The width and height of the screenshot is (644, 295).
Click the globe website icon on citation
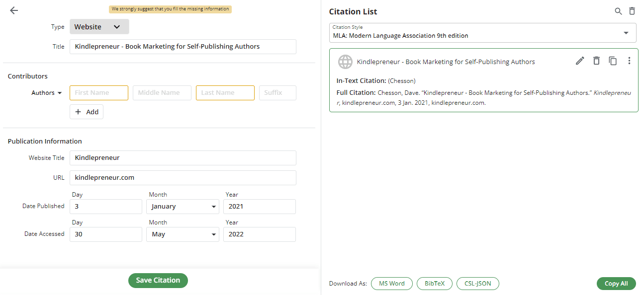click(345, 62)
